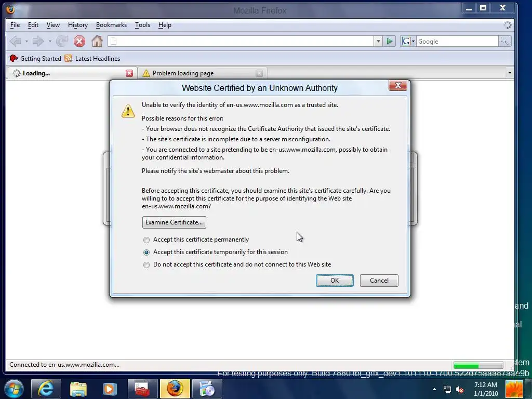Open the Edit menu
Screen dimensions: 532x399
[33, 25]
